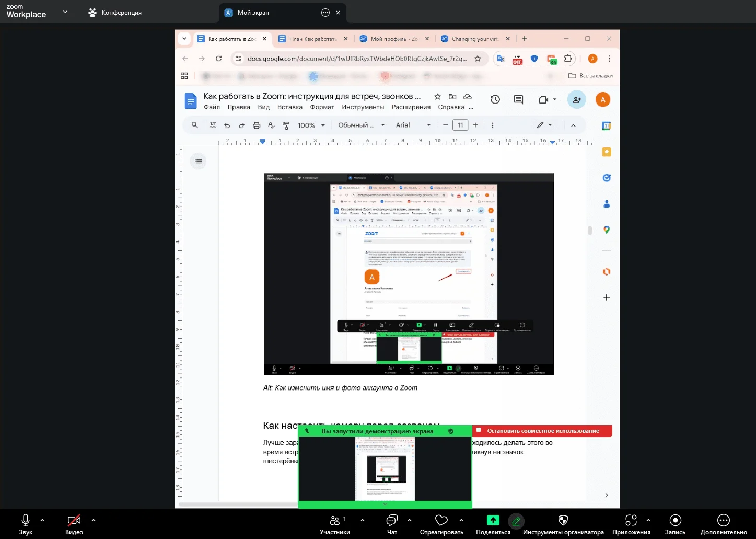This screenshot has width=756, height=539.
Task: Open the Приложения apps panel
Action: pyautogui.click(x=631, y=524)
